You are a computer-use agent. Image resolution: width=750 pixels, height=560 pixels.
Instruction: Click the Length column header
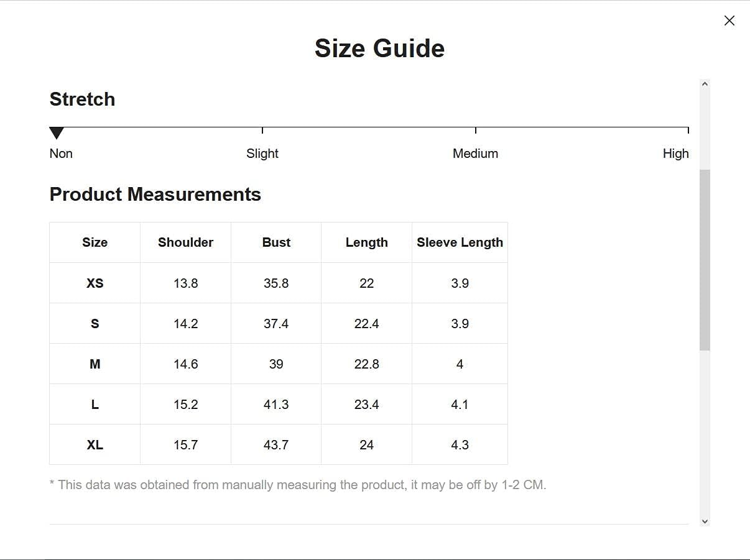[x=366, y=242]
